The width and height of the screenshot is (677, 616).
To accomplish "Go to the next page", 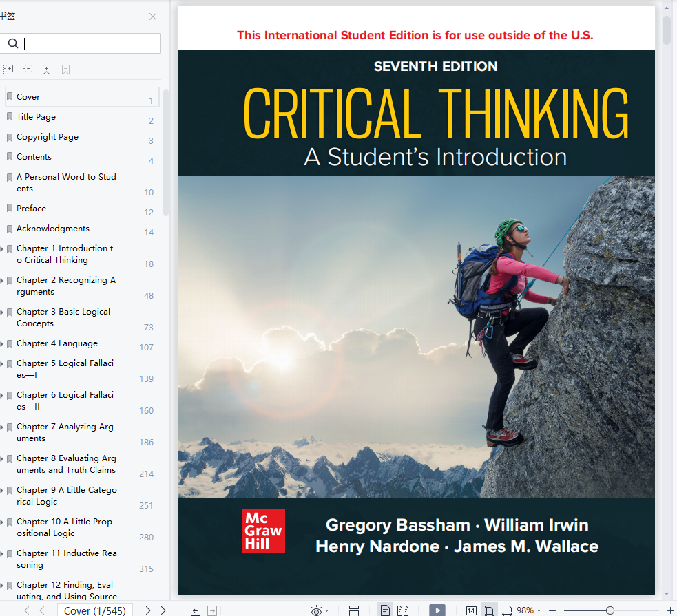I will 148,610.
